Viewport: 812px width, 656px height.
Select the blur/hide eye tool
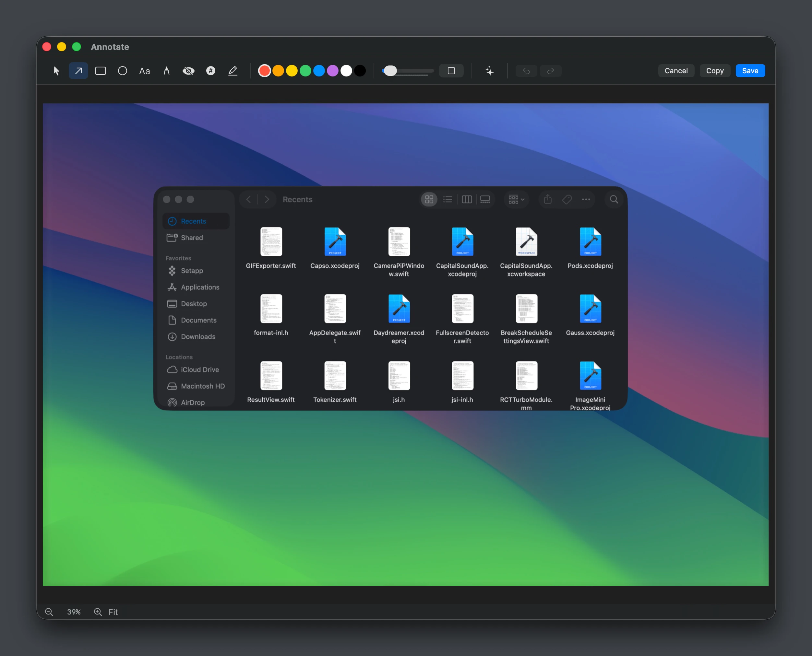point(188,71)
